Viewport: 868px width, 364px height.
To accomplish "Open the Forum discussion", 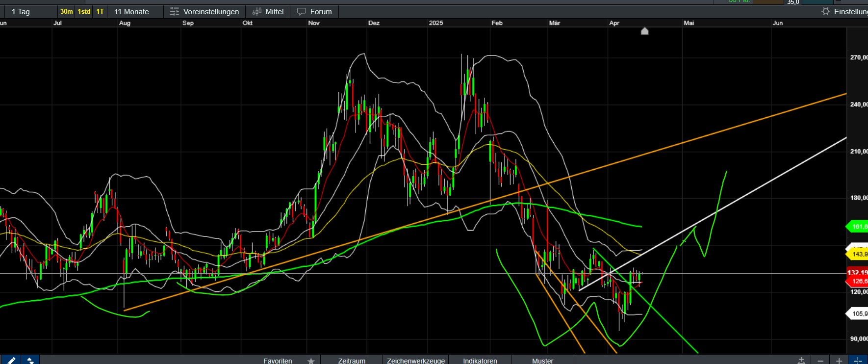I will pos(314,11).
